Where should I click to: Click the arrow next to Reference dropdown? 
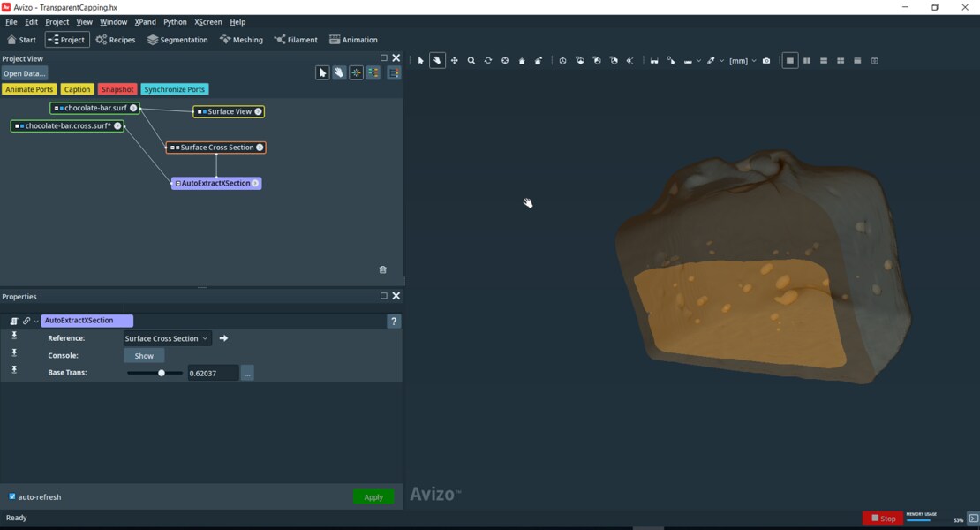[x=223, y=338]
